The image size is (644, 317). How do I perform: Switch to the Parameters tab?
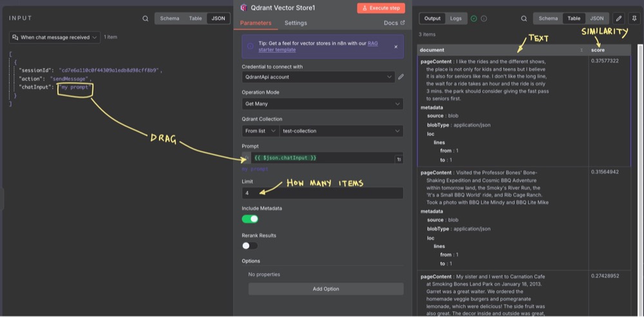click(256, 23)
